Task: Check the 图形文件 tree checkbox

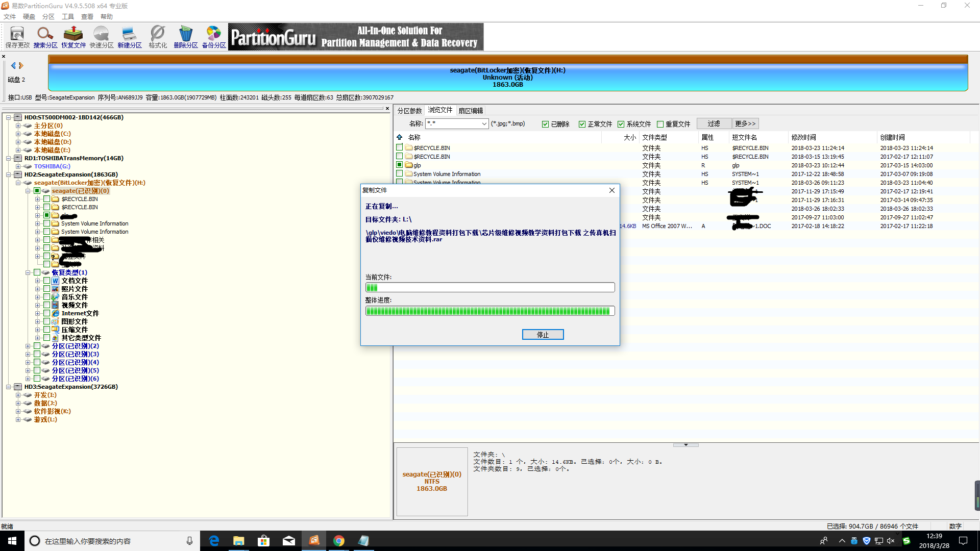Action: [x=46, y=321]
